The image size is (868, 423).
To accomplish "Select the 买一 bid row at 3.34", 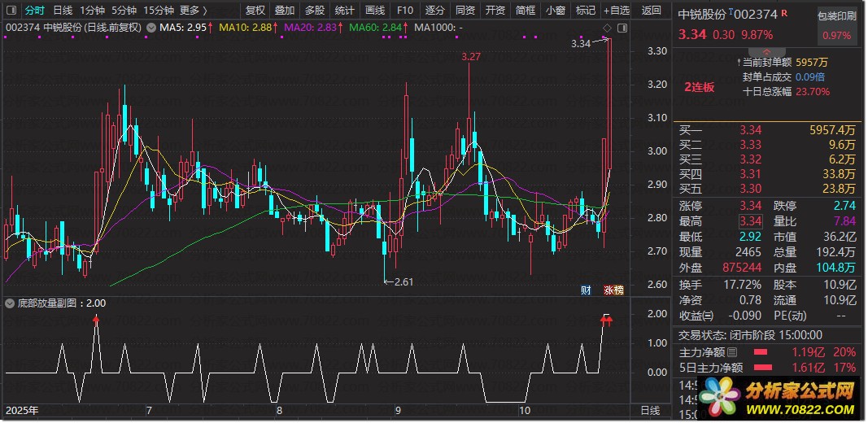I will [x=766, y=130].
